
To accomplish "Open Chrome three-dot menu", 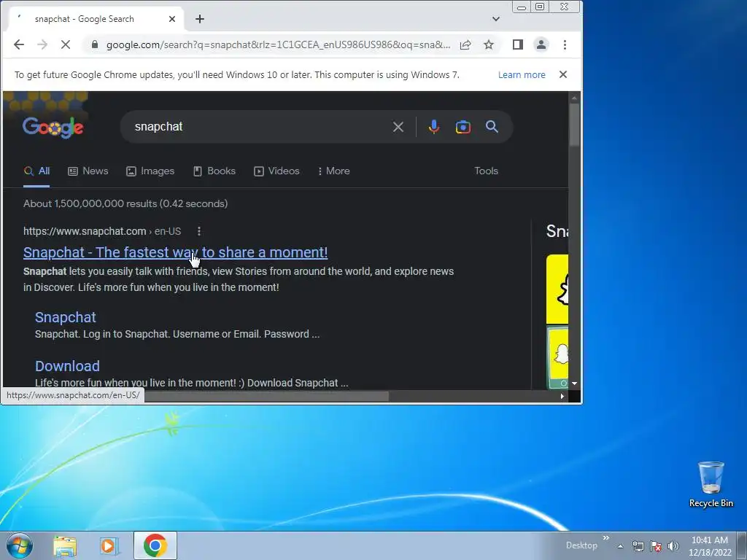I will point(565,44).
